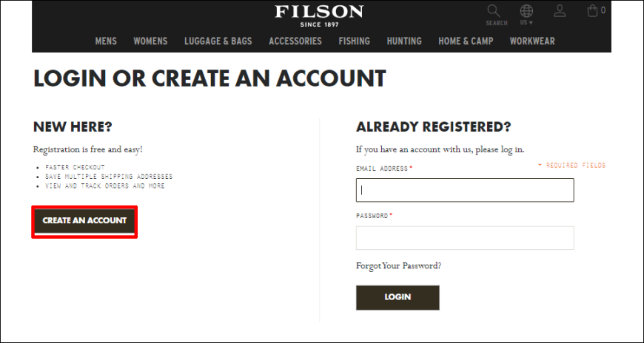
Task: Open the user account profile icon
Action: tap(560, 10)
